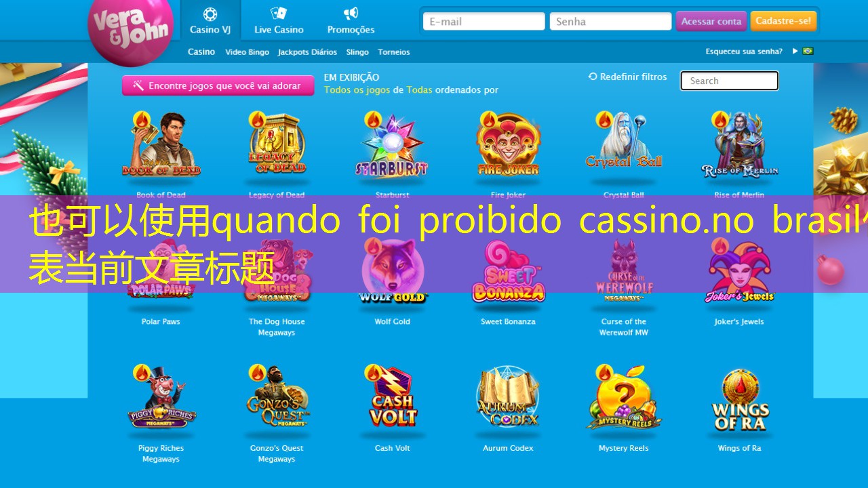868x488 pixels.
Task: Launch the Mystery Reels game icon
Action: tap(623, 398)
